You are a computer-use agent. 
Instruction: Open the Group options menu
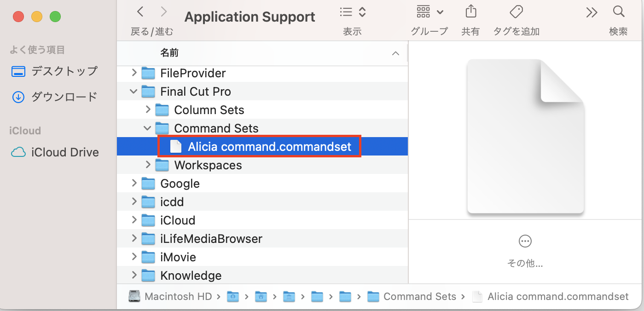(429, 12)
